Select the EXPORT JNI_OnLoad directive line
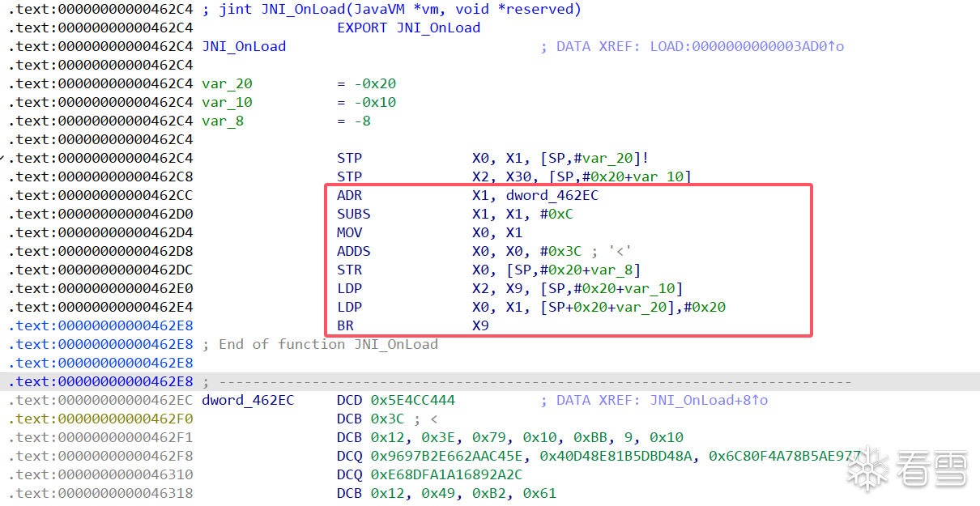Screen dimensions: 980x506 [409, 28]
